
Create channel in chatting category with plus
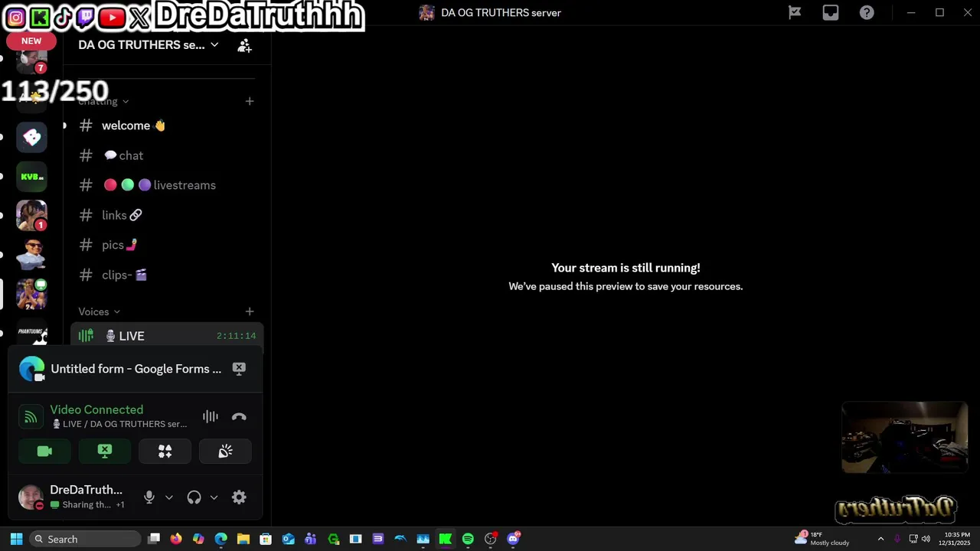click(x=249, y=101)
